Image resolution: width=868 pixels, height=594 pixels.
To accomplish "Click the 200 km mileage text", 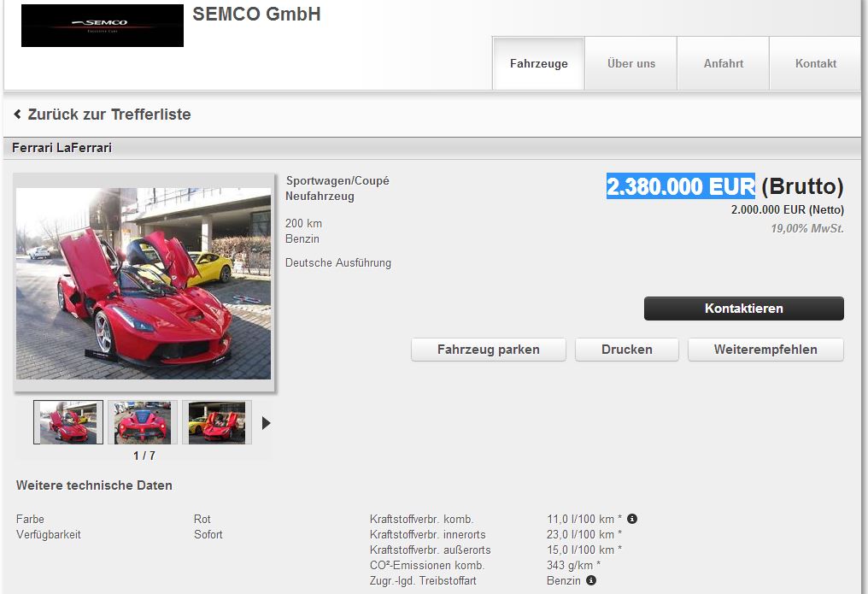I will [303, 223].
